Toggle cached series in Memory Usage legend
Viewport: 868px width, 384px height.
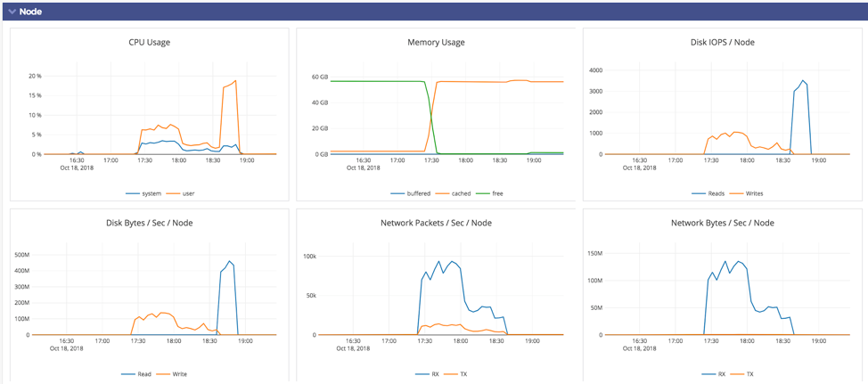point(460,193)
